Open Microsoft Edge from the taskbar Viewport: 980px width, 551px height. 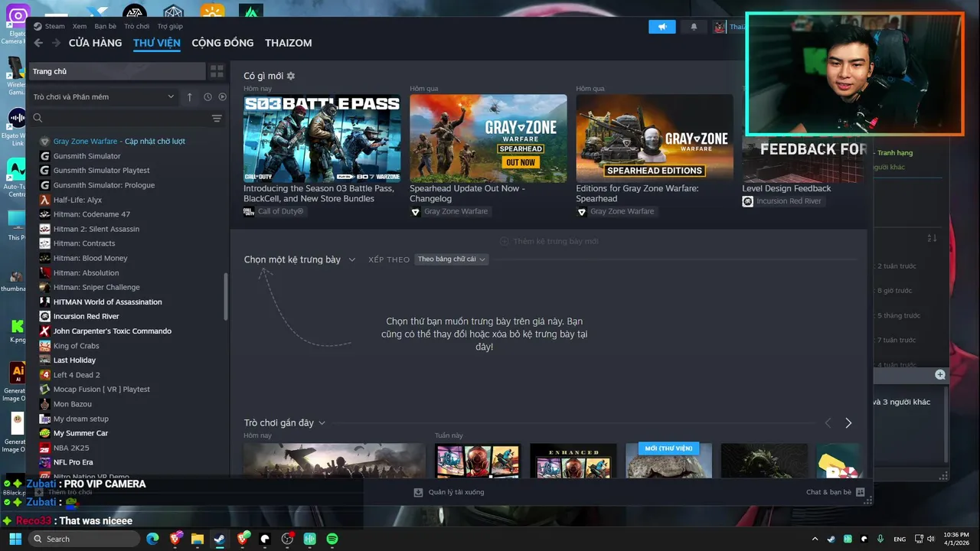pyautogui.click(x=152, y=539)
